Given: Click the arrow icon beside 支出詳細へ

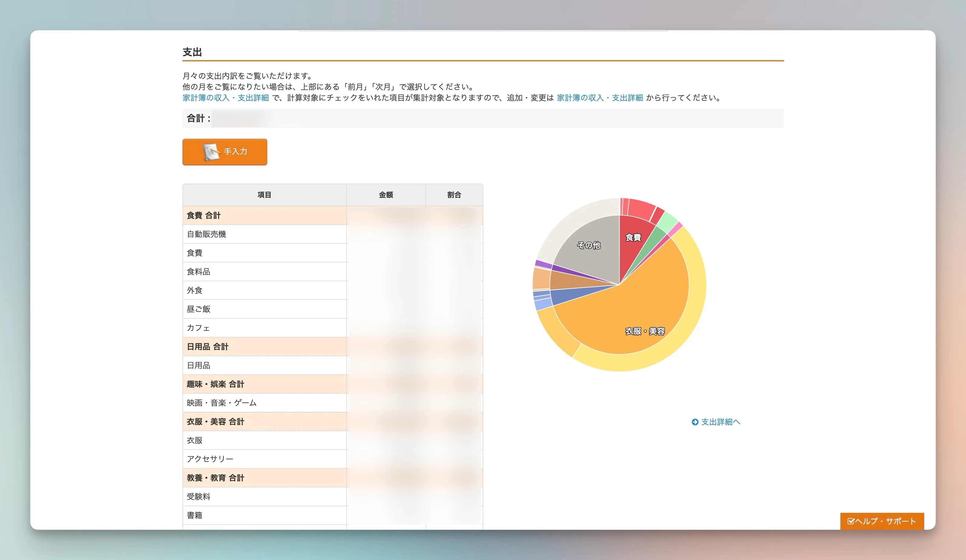Looking at the screenshot, I should [695, 422].
